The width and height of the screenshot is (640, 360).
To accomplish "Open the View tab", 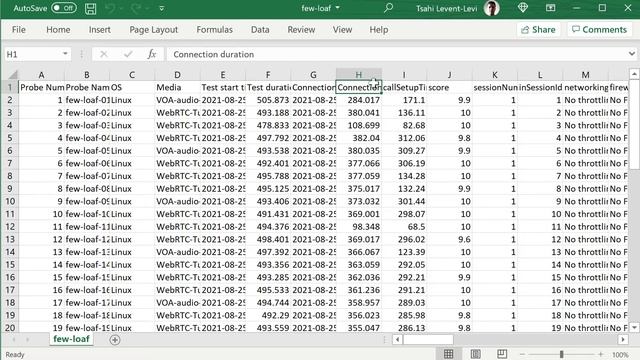I will click(x=342, y=30).
